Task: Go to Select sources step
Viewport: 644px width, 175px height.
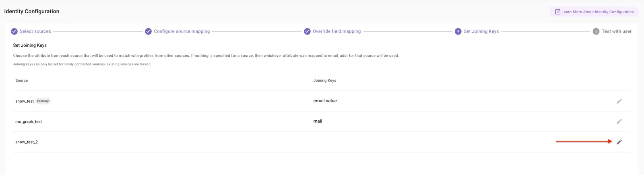Action: pos(35,31)
